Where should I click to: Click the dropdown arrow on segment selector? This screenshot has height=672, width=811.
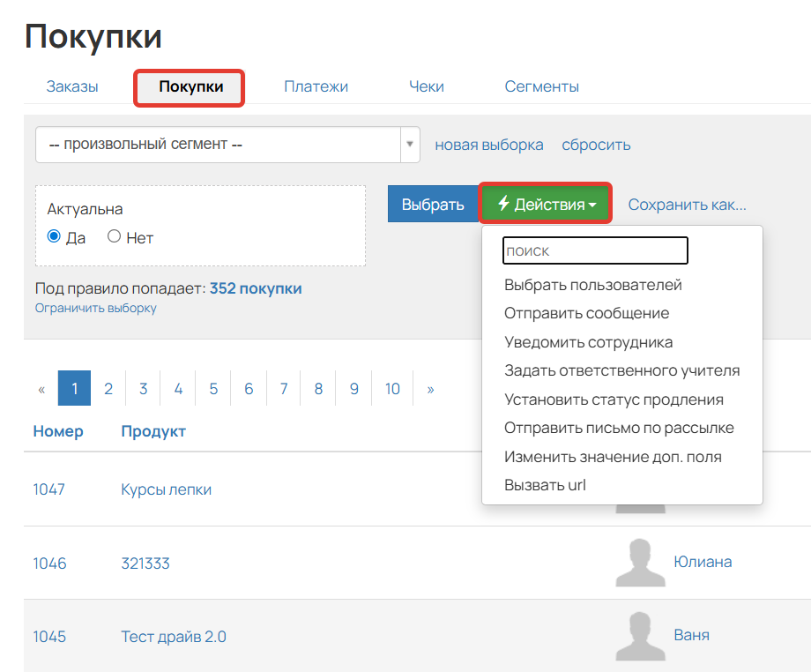[x=409, y=144]
